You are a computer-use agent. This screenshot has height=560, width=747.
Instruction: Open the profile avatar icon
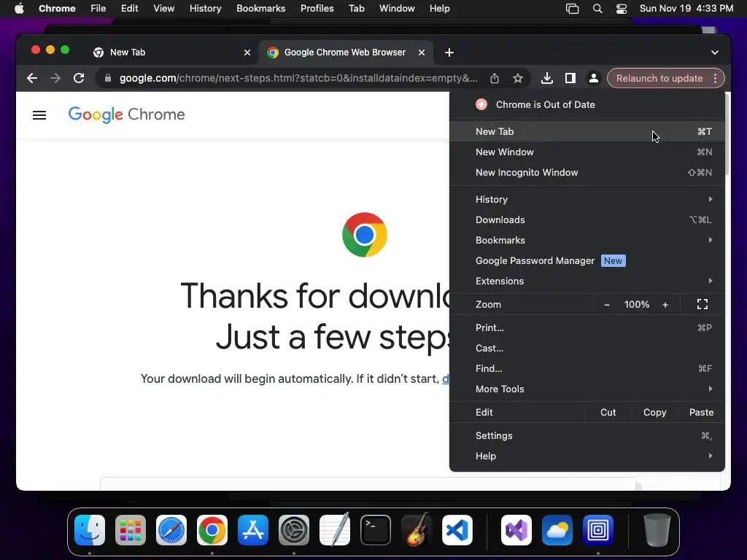tap(594, 78)
